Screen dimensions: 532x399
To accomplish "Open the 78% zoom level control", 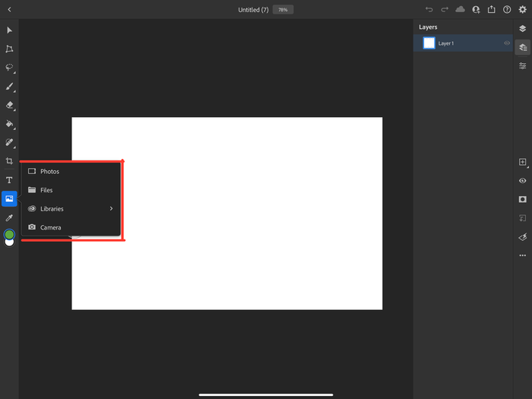I will (x=283, y=10).
